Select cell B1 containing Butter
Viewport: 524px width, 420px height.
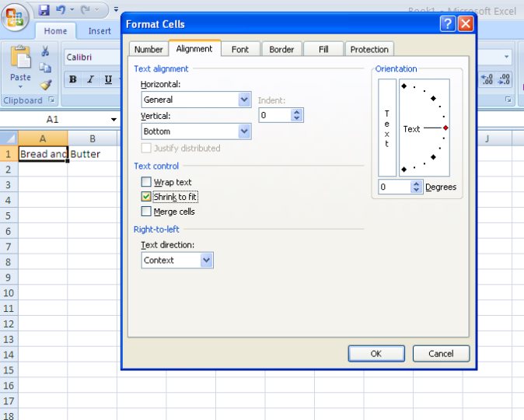coord(93,154)
